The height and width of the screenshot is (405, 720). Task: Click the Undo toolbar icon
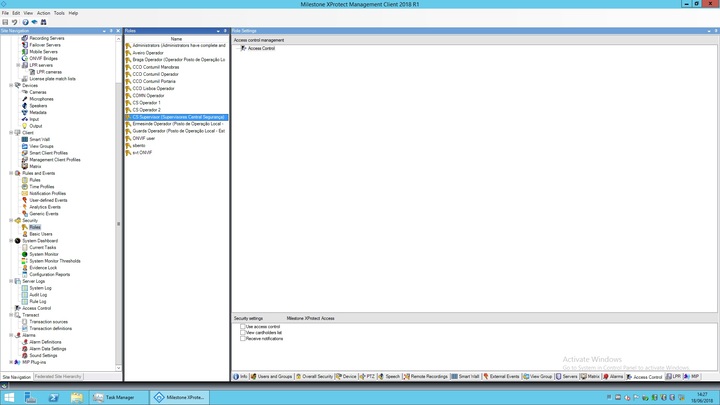(14, 21)
